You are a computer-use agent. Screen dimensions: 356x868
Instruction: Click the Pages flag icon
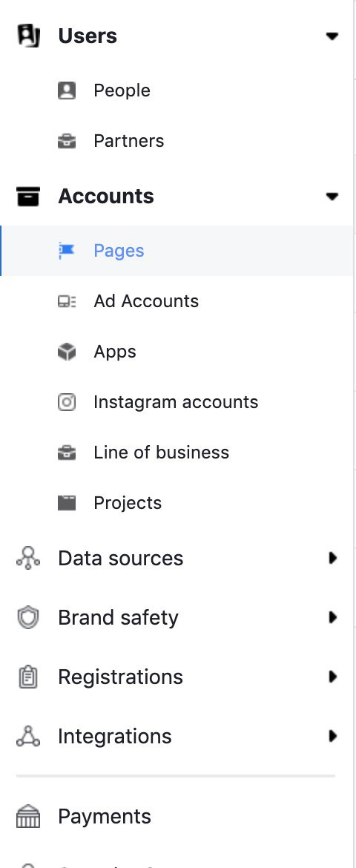67,251
